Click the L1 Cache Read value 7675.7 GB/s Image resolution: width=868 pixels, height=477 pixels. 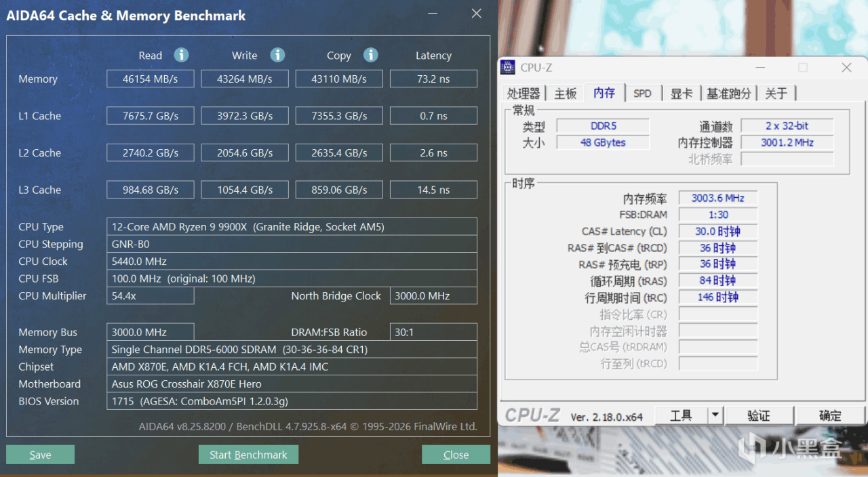coord(151,116)
